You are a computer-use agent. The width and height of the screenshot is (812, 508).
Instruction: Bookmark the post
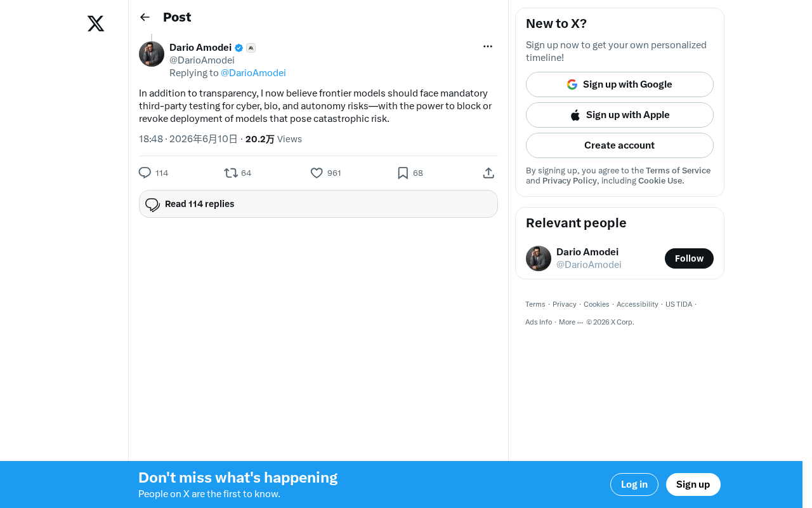coord(403,173)
